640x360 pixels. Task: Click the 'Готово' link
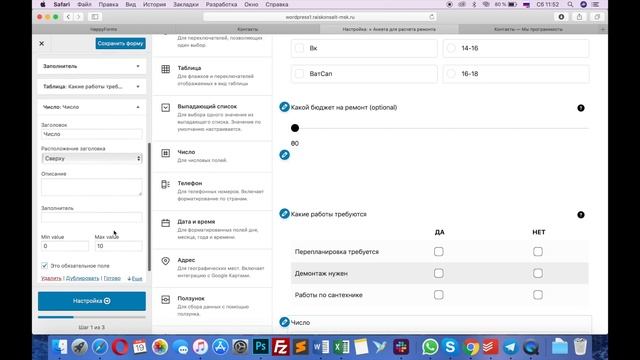pos(112,278)
